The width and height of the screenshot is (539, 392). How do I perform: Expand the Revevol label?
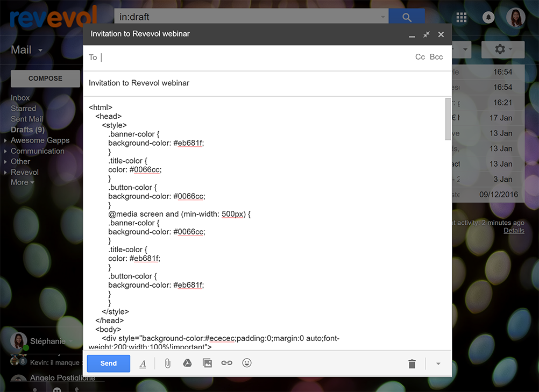[x=5, y=173]
